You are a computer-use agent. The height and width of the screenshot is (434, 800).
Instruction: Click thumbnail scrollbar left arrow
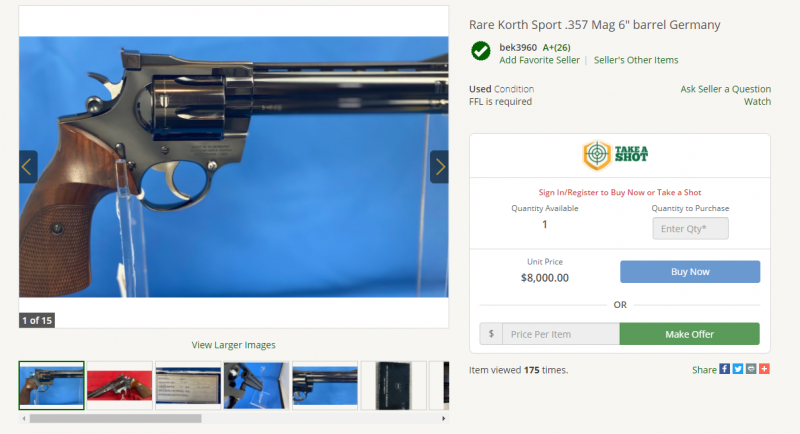click(x=23, y=419)
